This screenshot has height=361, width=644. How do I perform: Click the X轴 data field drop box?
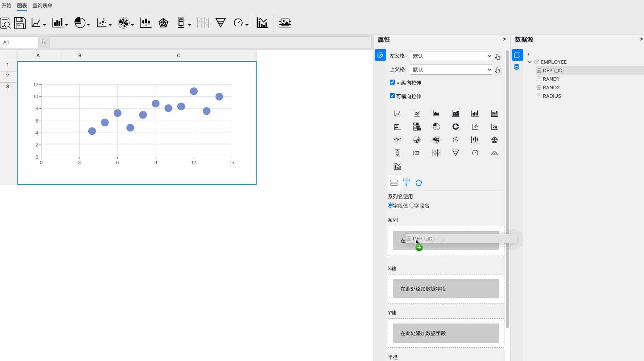tap(446, 289)
